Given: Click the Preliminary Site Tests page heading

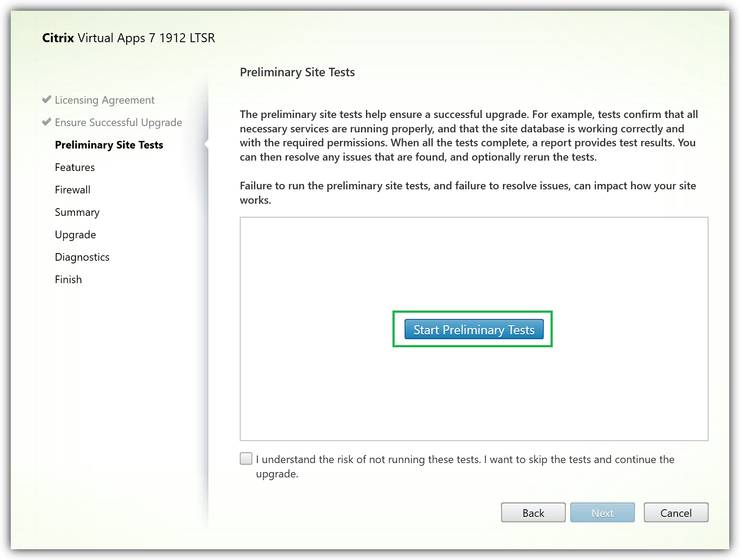Looking at the screenshot, I should point(297,72).
